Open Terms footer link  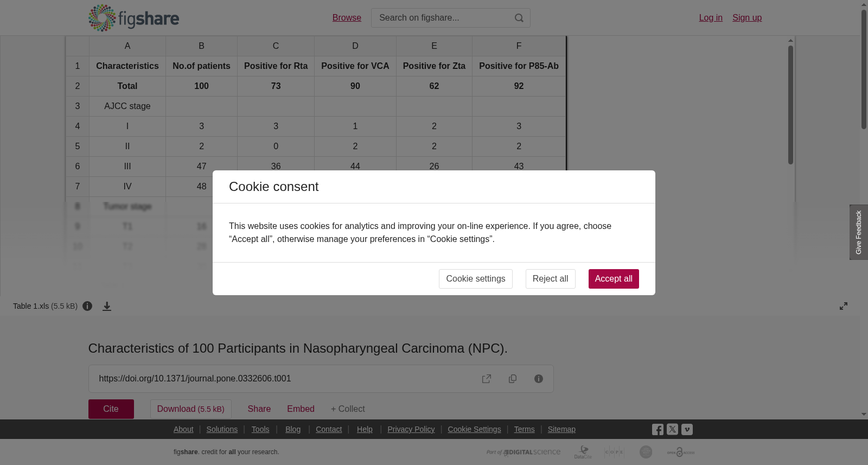coord(524,429)
